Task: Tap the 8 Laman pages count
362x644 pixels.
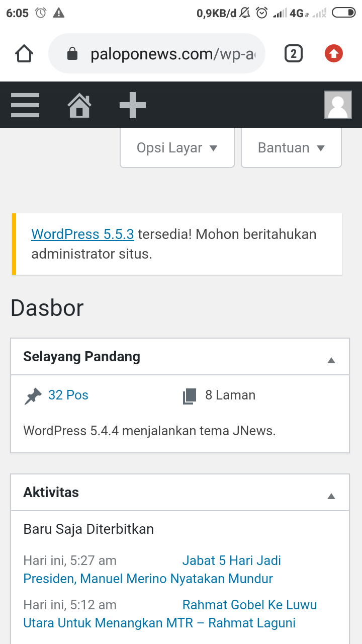Action: click(x=230, y=395)
